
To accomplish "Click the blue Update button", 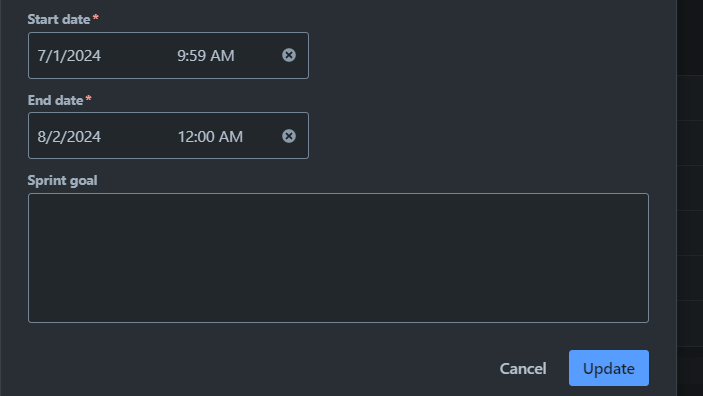I will pyautogui.click(x=609, y=368).
